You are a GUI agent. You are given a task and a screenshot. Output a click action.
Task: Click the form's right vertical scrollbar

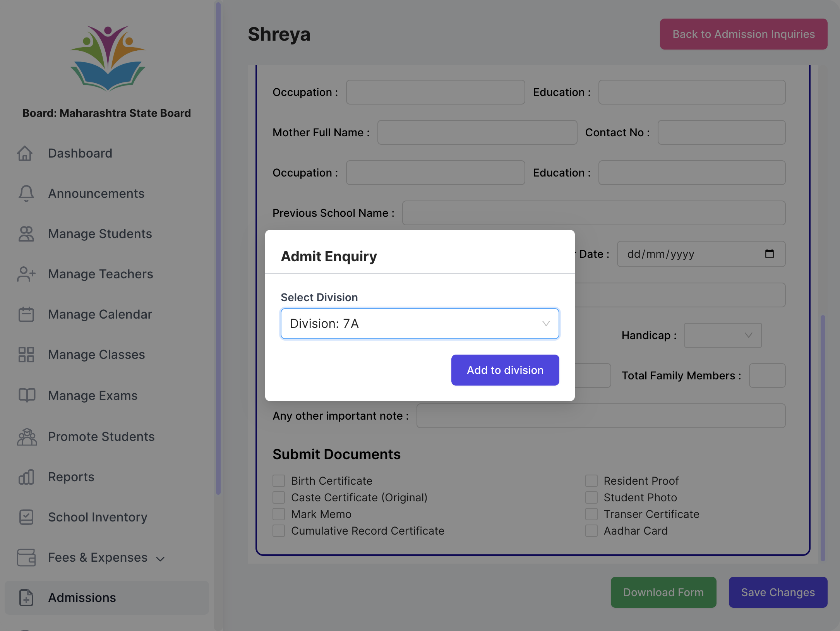pyautogui.click(x=823, y=437)
